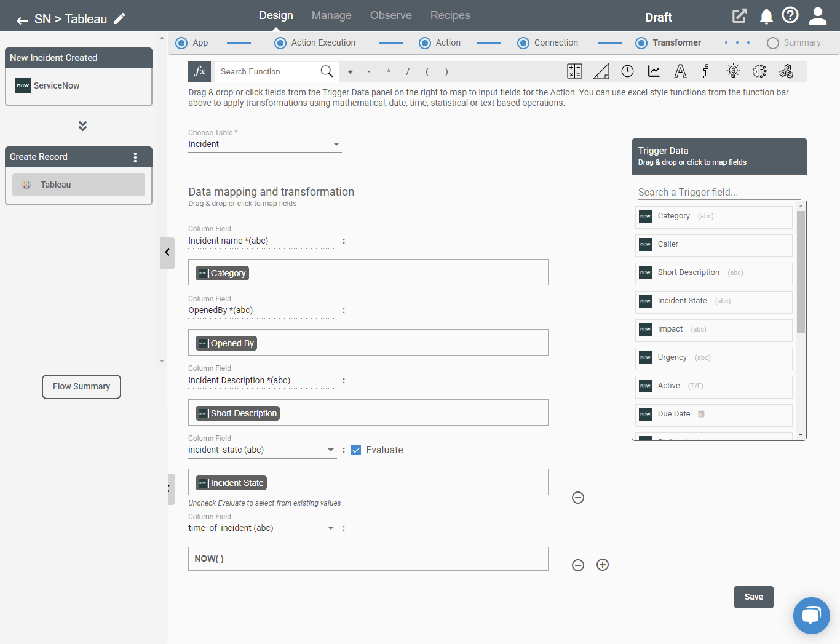
Task: Click Flow Summary button
Action: click(x=81, y=387)
